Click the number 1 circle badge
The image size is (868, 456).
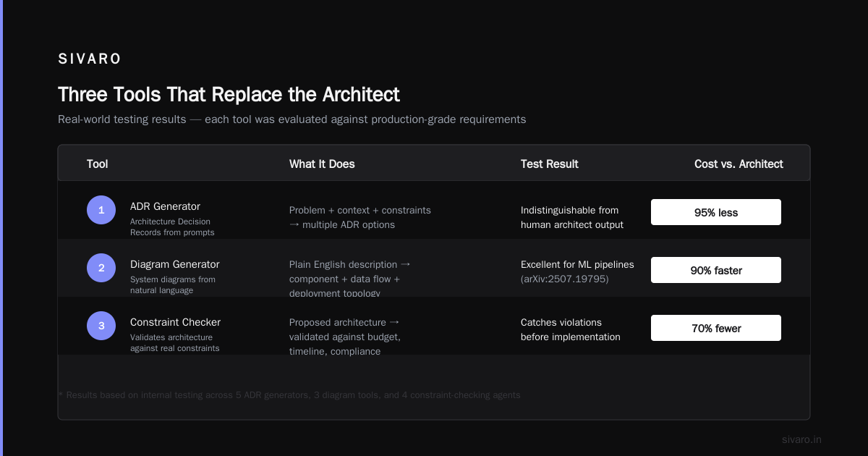click(101, 210)
